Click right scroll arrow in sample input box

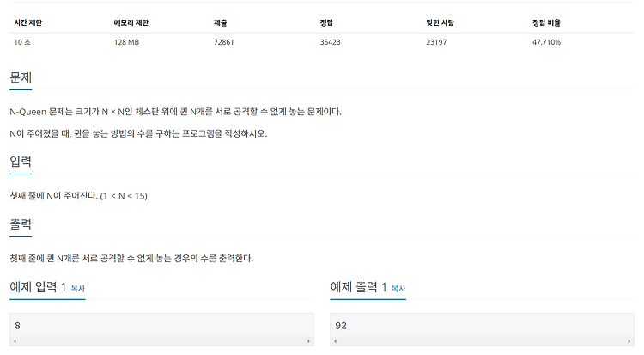308,341
